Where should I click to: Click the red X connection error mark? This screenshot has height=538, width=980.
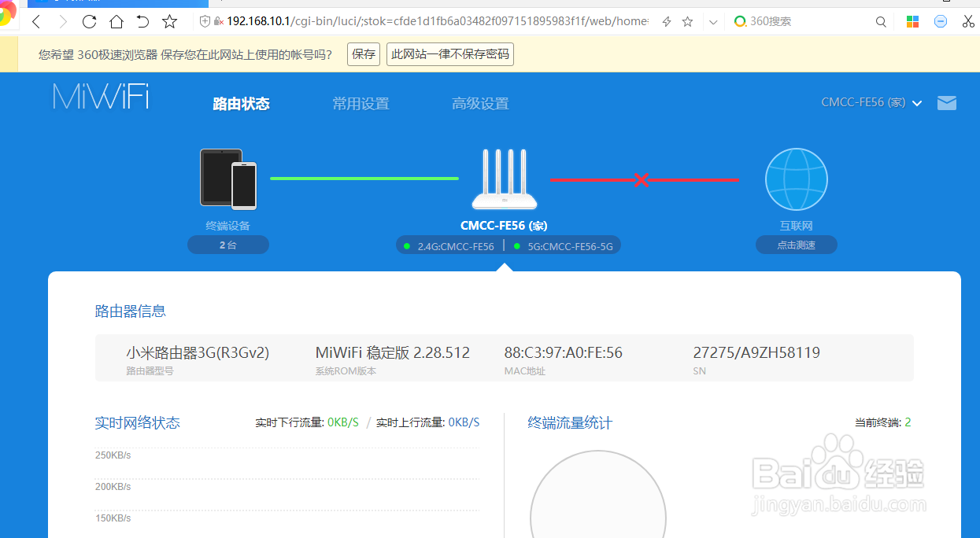641,180
